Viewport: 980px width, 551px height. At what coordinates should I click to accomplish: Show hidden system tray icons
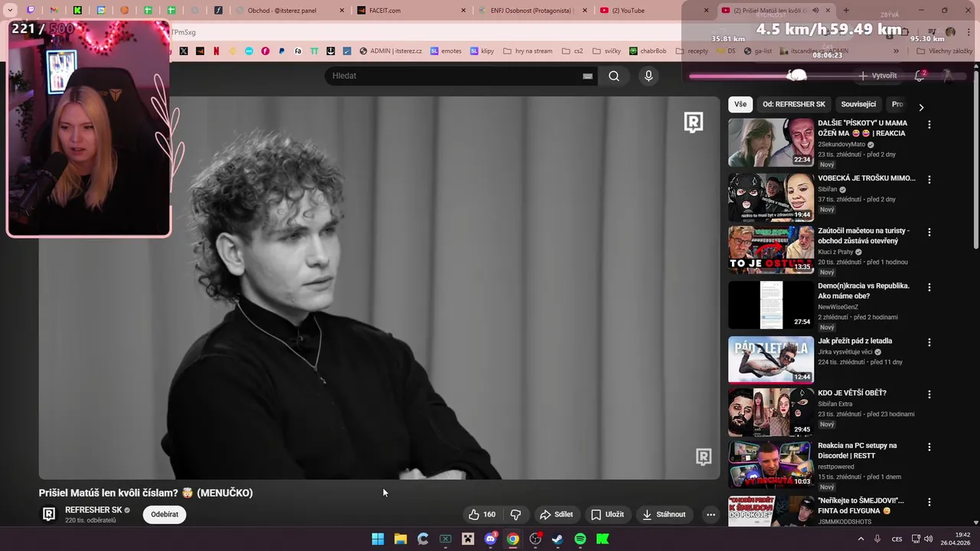coord(861,539)
